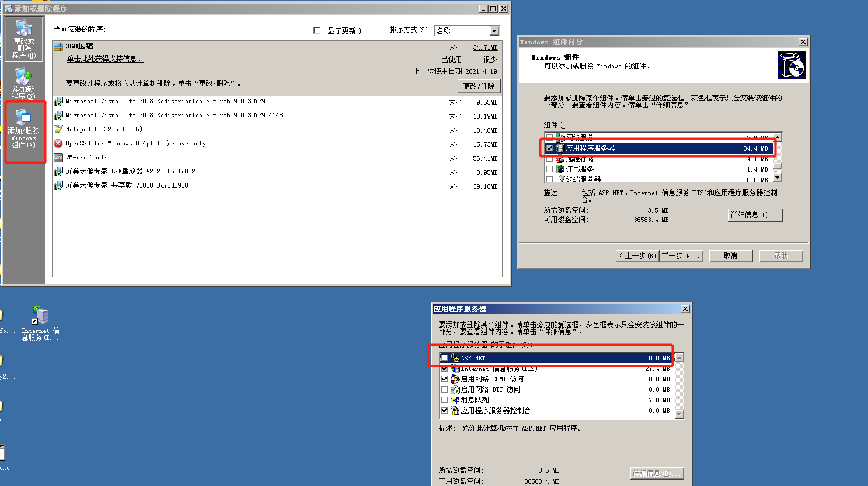Click the 下一步 button
The height and width of the screenshot is (486, 868).
click(x=681, y=256)
